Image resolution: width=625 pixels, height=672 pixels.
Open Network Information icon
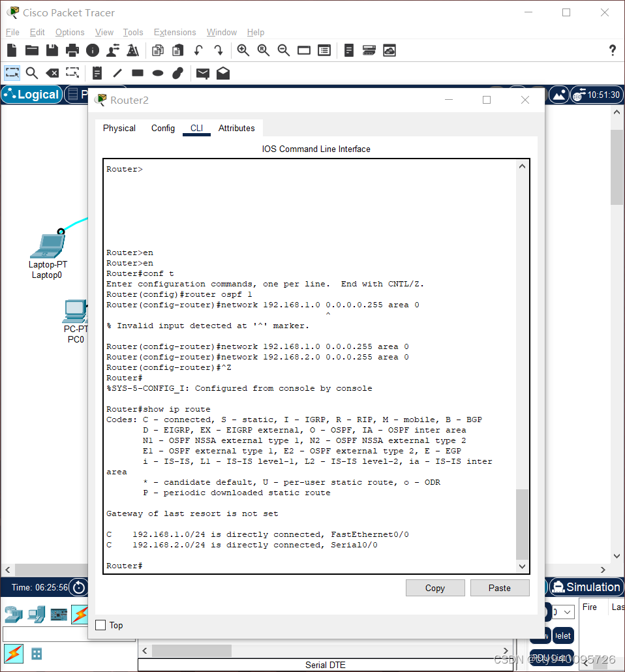click(x=93, y=51)
